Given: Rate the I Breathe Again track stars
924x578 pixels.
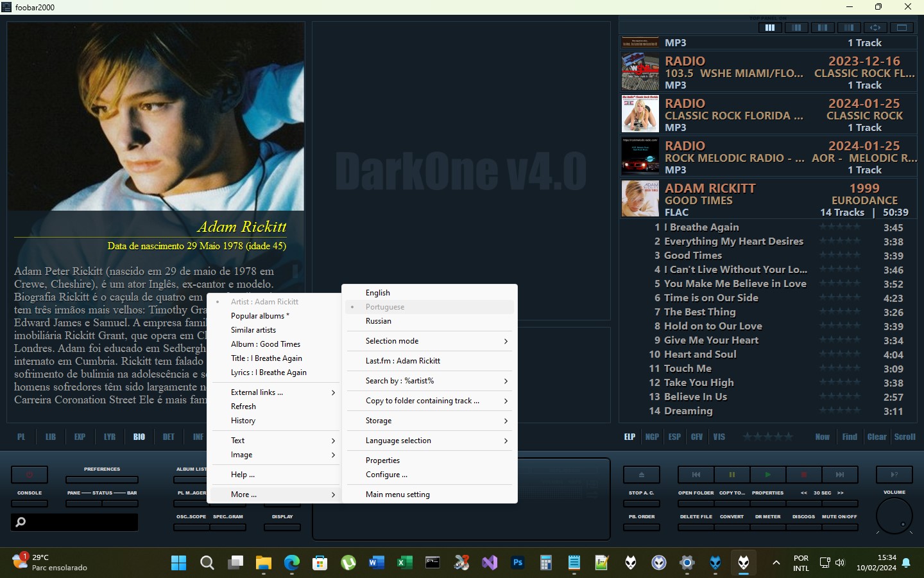Looking at the screenshot, I should pos(840,227).
